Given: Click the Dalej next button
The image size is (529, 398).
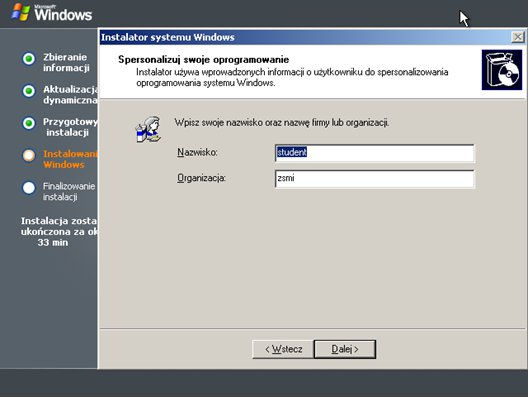Looking at the screenshot, I should 345,349.
